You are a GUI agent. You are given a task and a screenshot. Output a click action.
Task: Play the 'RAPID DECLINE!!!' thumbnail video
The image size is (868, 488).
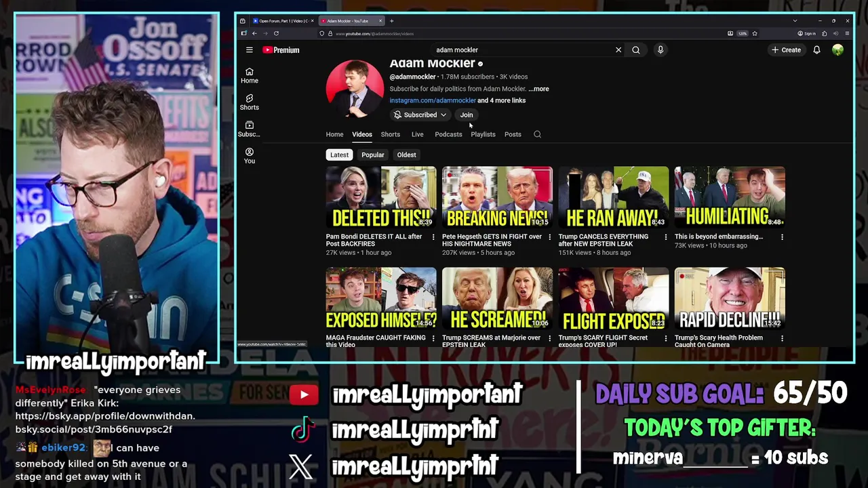[730, 298]
